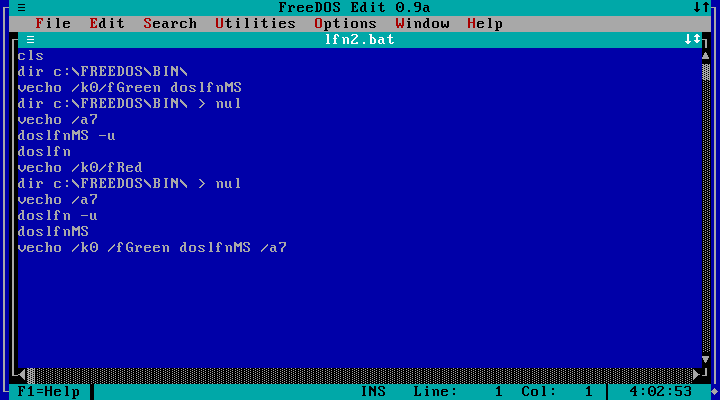Open the Options menu
This screenshot has height=400, width=720.
[x=345, y=23]
